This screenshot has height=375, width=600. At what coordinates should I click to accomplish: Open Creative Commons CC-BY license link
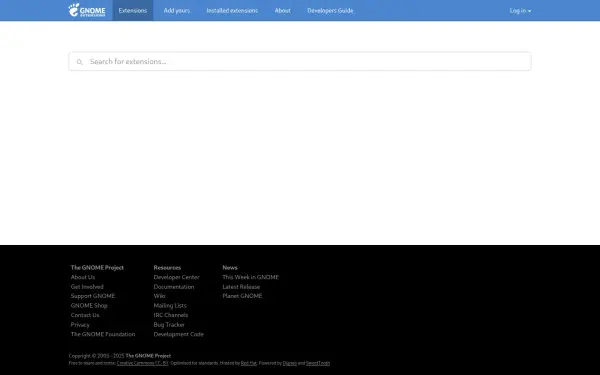142,363
